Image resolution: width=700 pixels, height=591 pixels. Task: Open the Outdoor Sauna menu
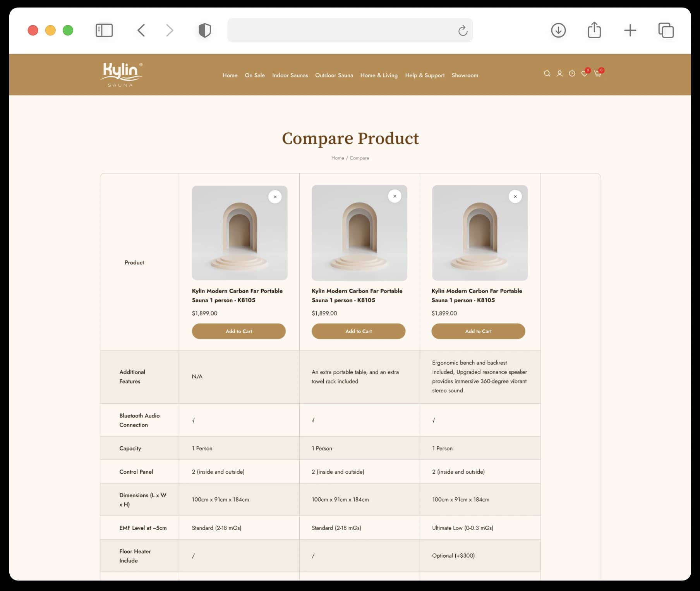334,75
